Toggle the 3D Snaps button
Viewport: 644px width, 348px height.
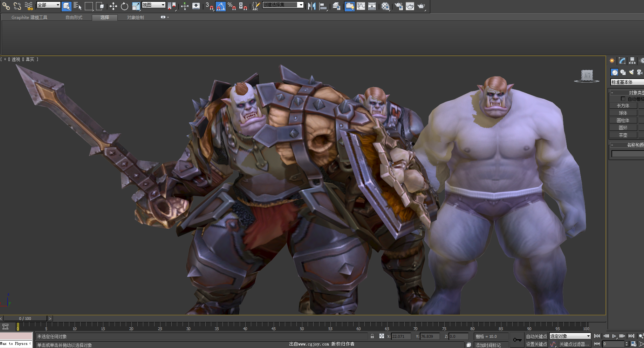point(210,6)
